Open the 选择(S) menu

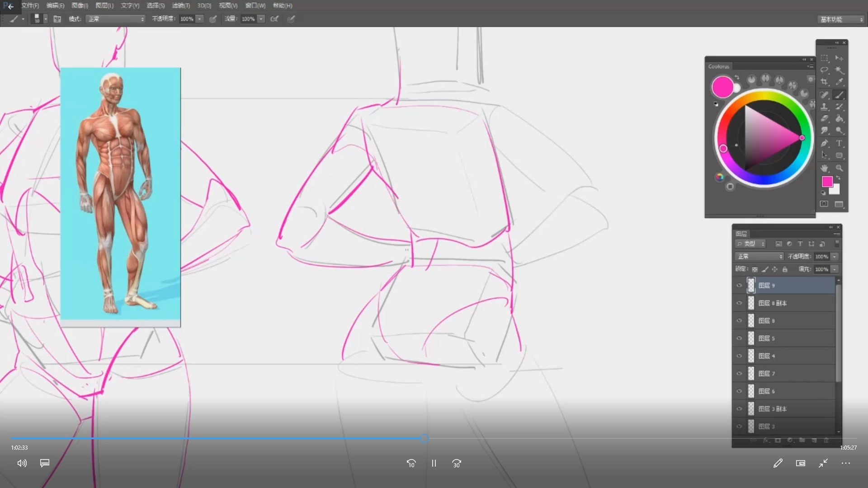coord(156,5)
